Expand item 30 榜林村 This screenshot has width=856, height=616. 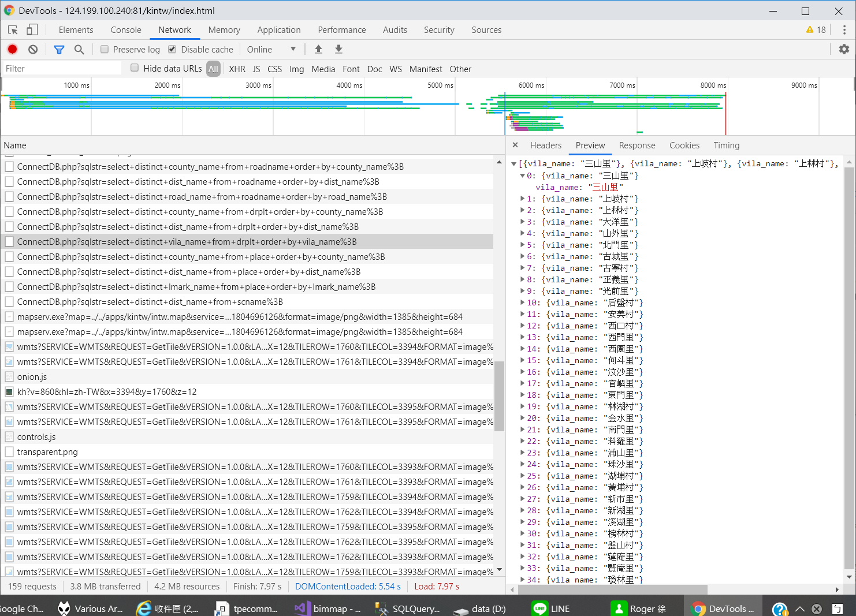(522, 533)
